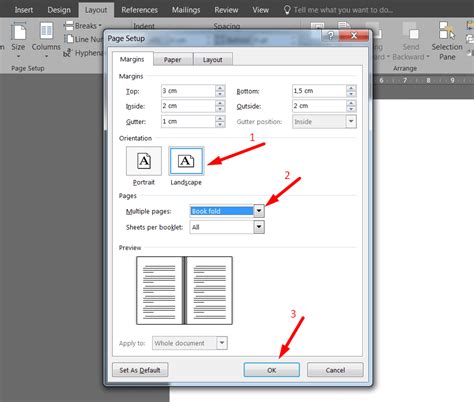The height and width of the screenshot is (402, 474).
Task: Decrease the Bottom margin spinner down
Action: click(x=351, y=94)
